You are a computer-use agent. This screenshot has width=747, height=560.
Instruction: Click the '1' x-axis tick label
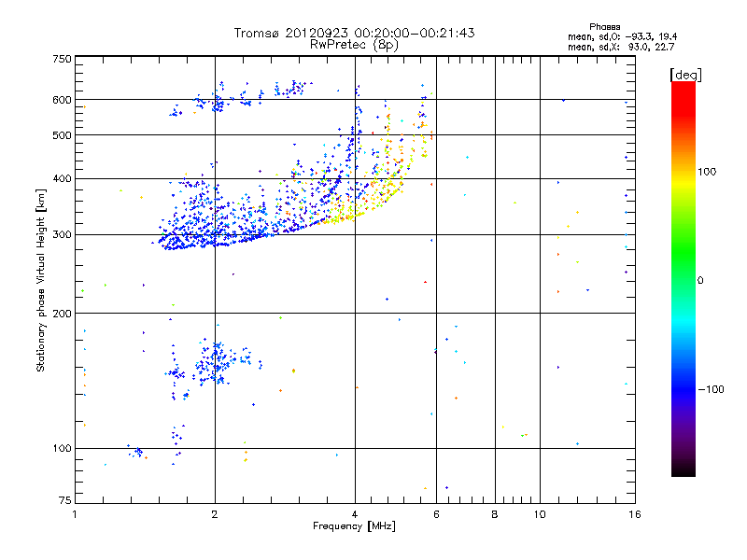coord(75,514)
